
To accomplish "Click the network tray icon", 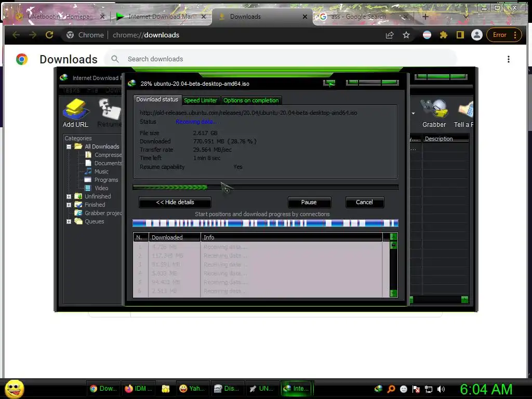I will tap(429, 389).
